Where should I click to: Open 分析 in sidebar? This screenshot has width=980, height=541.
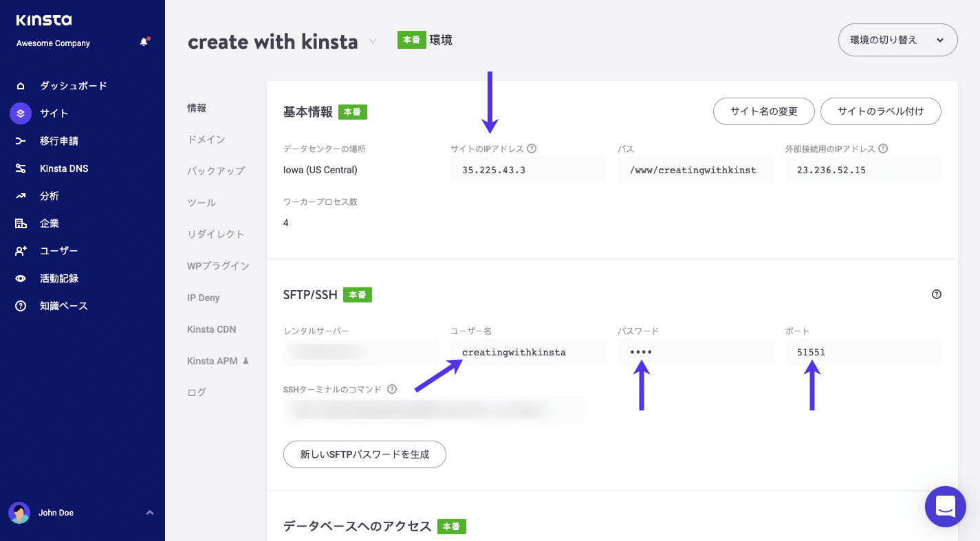point(50,196)
